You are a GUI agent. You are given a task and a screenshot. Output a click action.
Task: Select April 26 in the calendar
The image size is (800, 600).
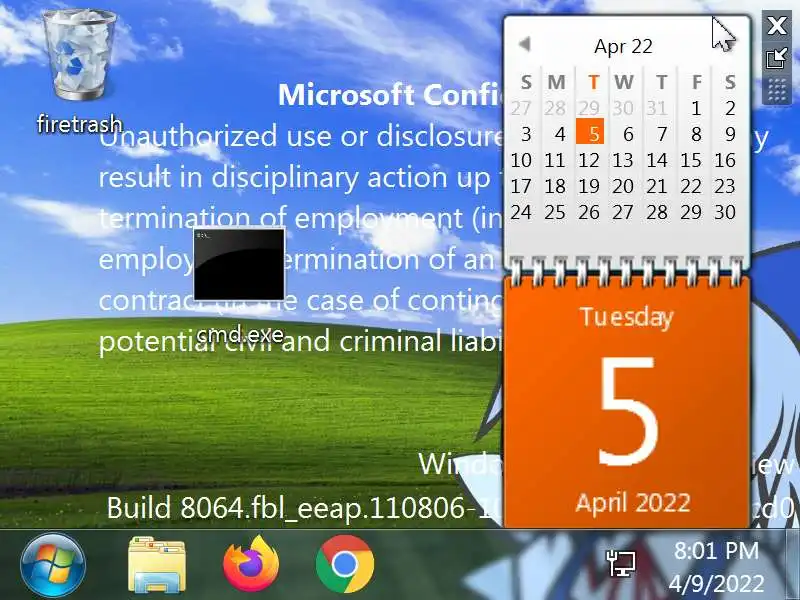(x=589, y=212)
